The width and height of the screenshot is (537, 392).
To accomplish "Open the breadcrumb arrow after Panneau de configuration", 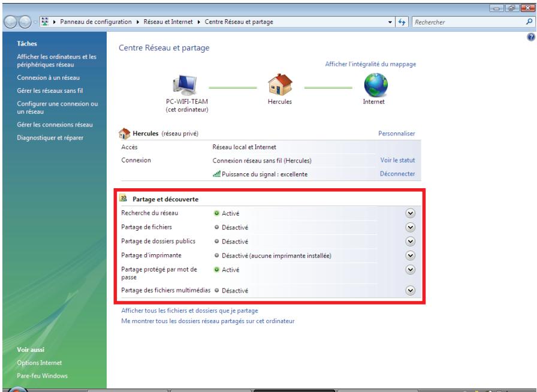I will tap(138, 22).
